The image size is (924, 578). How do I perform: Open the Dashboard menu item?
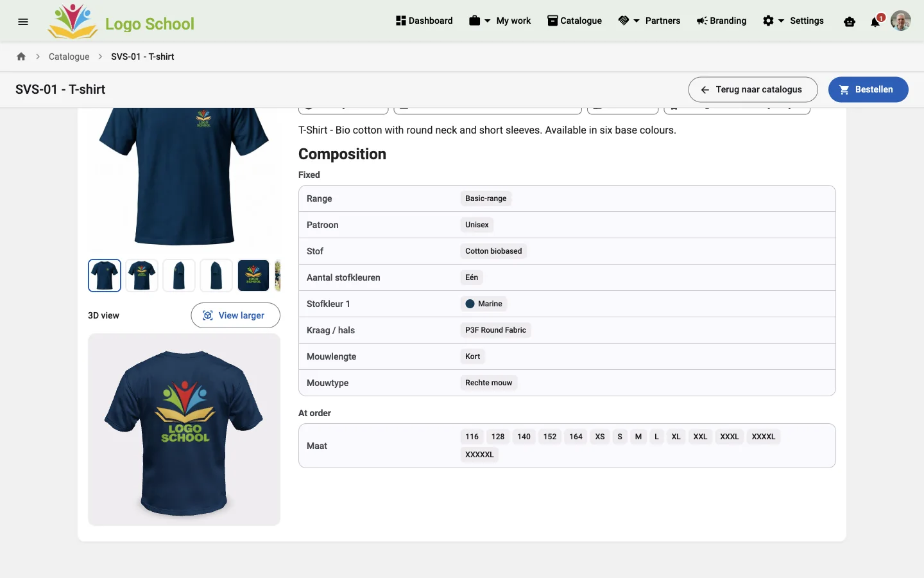pos(424,21)
